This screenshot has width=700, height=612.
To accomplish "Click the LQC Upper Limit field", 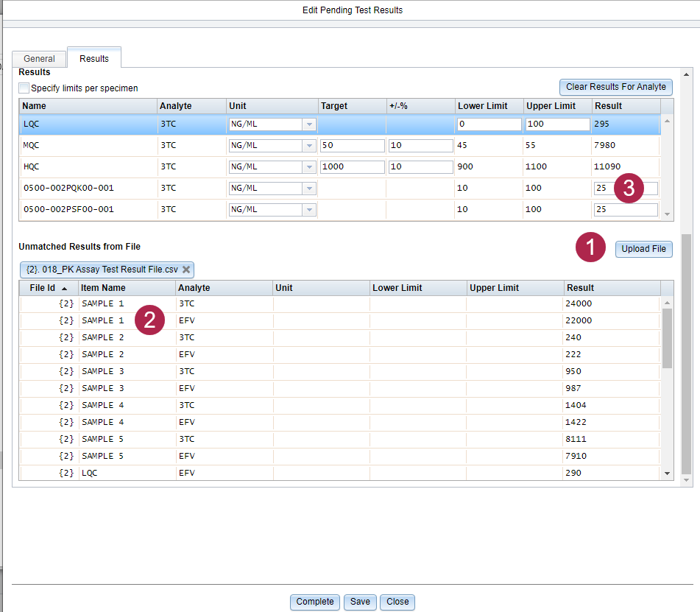I will (558, 124).
